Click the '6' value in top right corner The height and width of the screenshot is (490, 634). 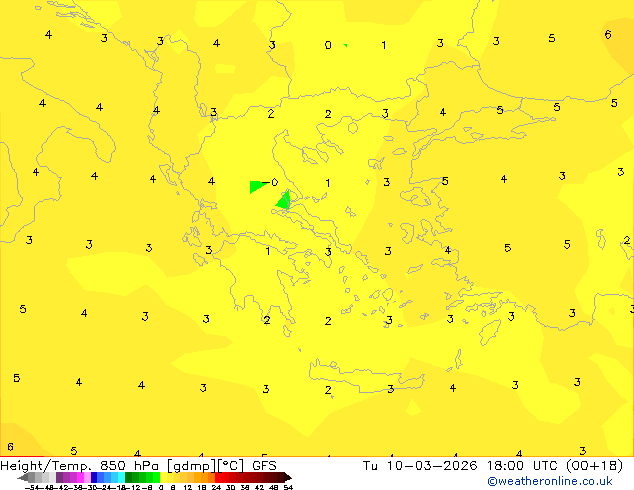click(x=608, y=34)
